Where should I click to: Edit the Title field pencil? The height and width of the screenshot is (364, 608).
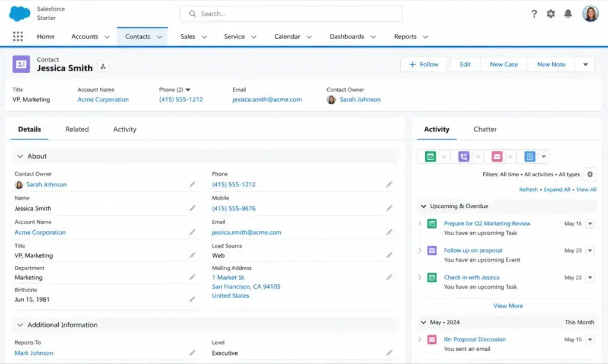pos(192,255)
